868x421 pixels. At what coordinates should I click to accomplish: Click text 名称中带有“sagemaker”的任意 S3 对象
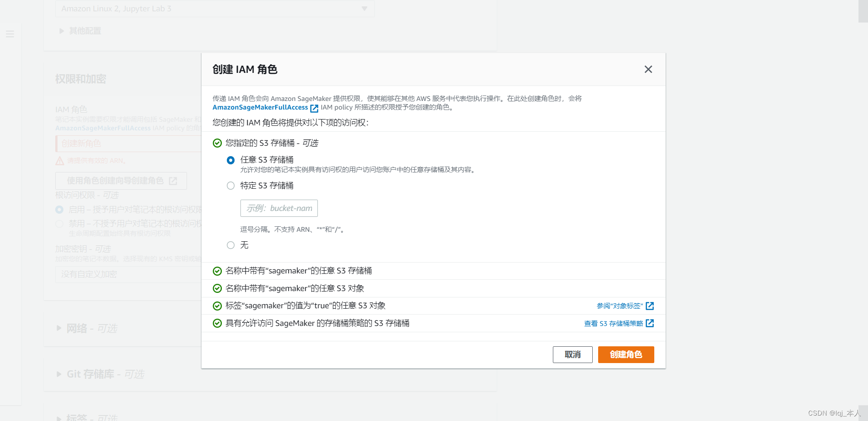click(295, 288)
